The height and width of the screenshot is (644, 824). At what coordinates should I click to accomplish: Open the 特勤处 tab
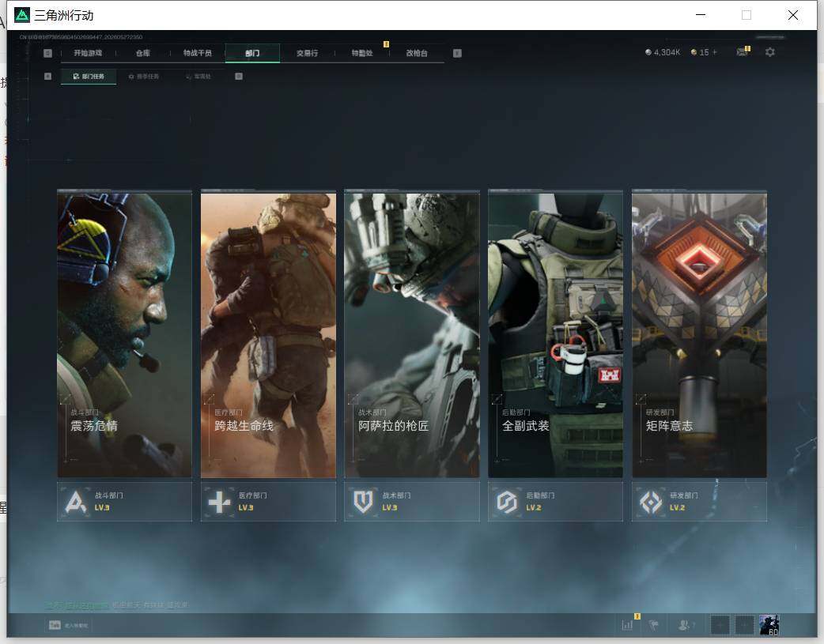tap(362, 53)
